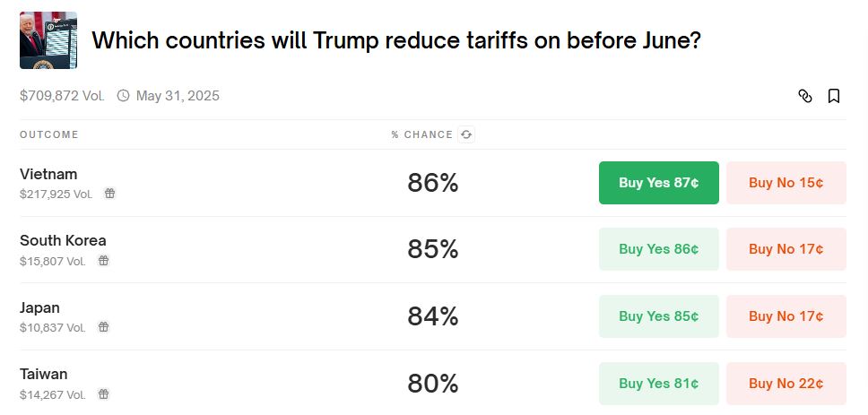Viewport: 868px width, 415px height.
Task: Buy No at 17¢ for Japan
Action: 786,316
